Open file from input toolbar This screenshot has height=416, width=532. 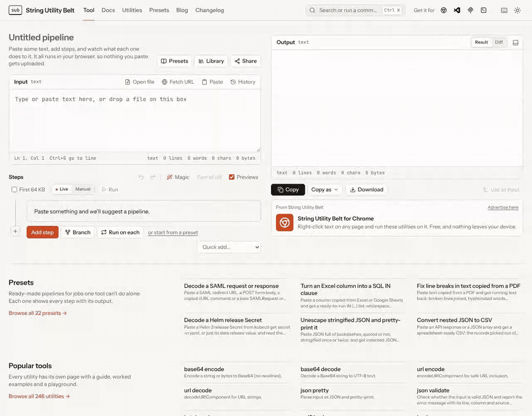coord(140,82)
